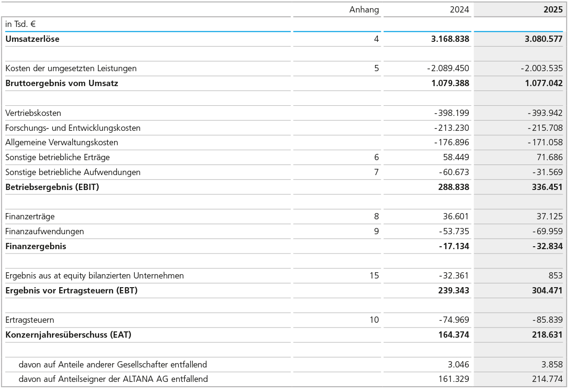
Task: Open Anhang note 6 for betriebliche Erträge
Action: [376, 157]
